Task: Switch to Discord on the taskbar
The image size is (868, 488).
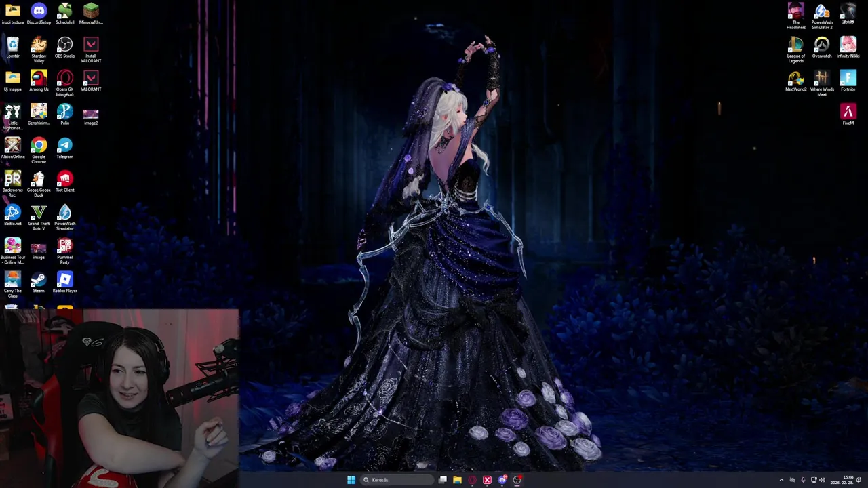Action: click(502, 480)
